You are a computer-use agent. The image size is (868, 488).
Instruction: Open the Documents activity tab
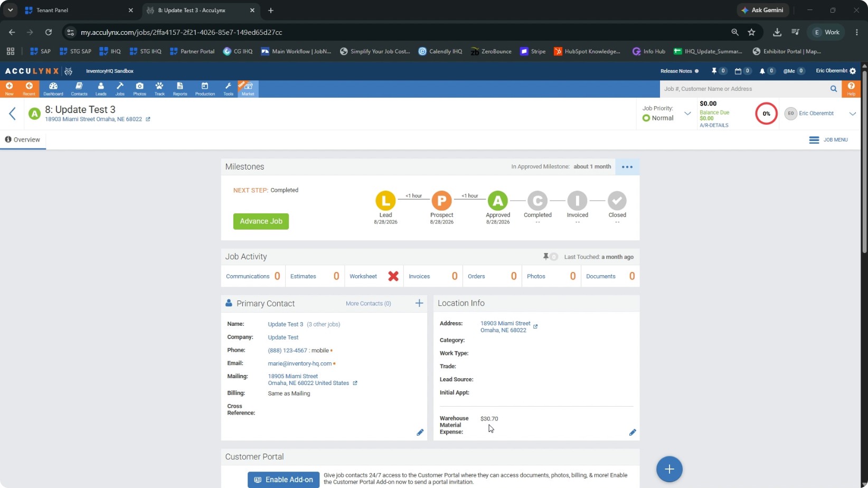pos(610,276)
